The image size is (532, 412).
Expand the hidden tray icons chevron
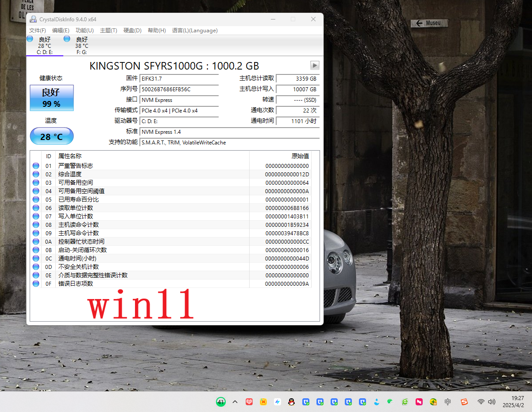235,402
